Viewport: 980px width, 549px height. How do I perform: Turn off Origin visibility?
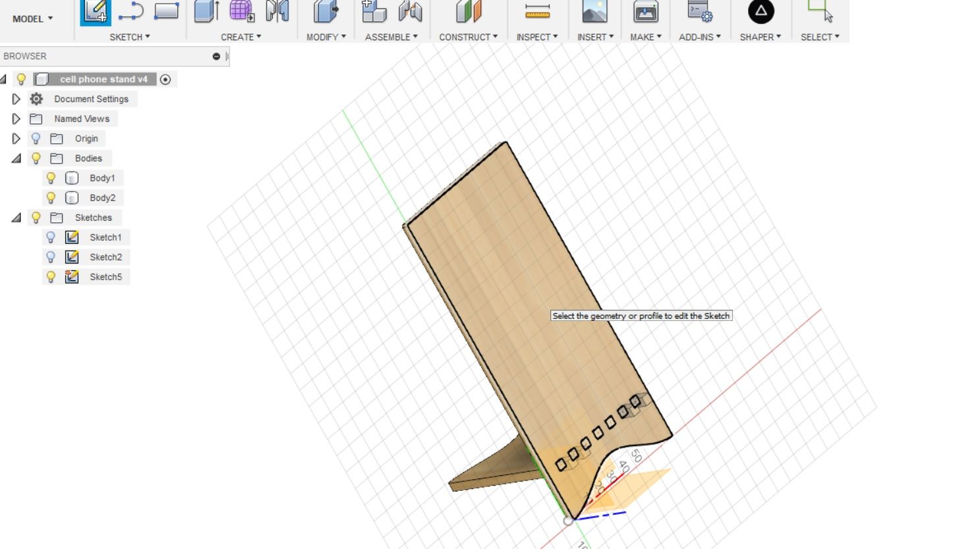(36, 138)
